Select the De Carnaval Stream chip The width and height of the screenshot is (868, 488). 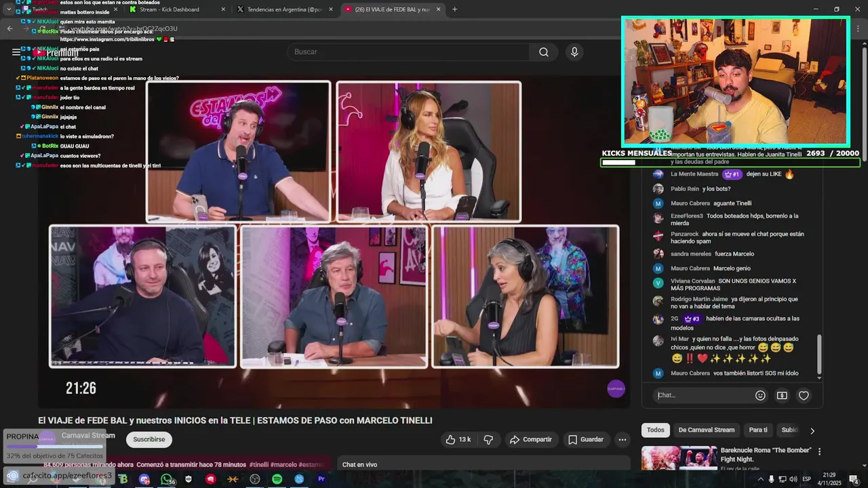[x=706, y=430]
